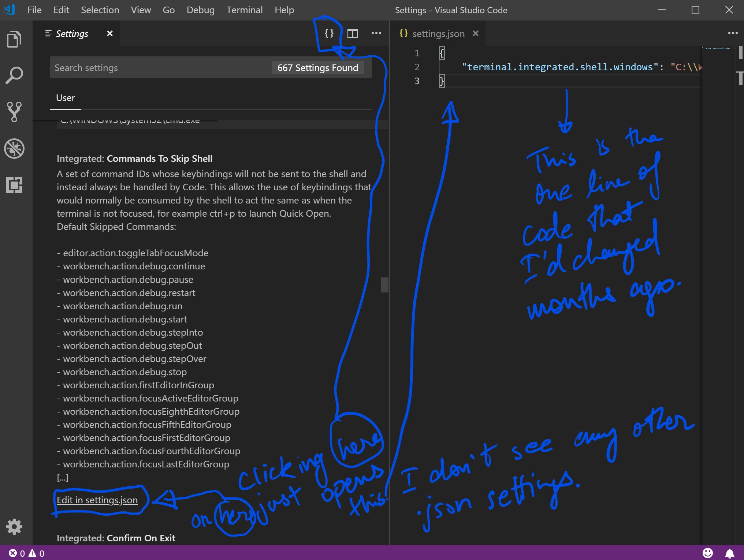This screenshot has height=560, width=744.
Task: Open the Source Control view
Action: point(14,112)
